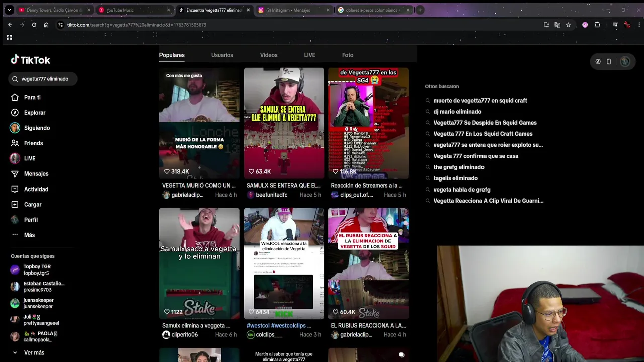The width and height of the screenshot is (644, 362).
Task: Click the install app icon in address bar
Action: (546, 25)
